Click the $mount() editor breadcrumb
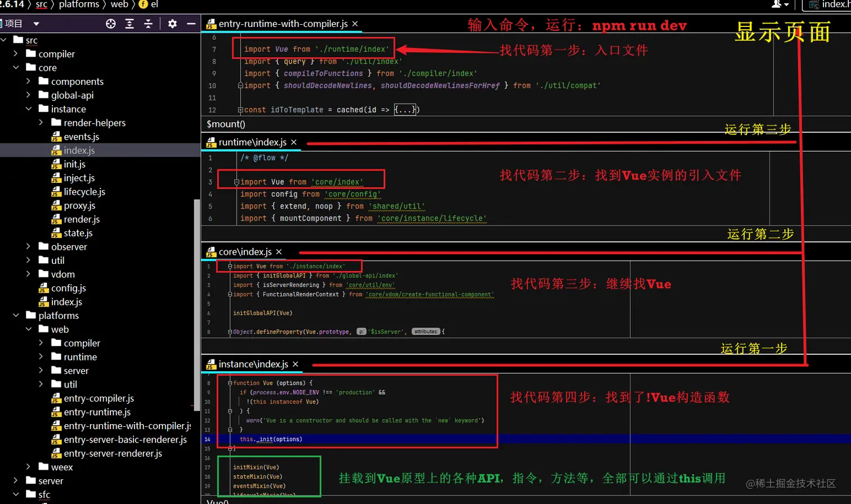Image resolution: width=851 pixels, height=504 pixels. coord(226,124)
